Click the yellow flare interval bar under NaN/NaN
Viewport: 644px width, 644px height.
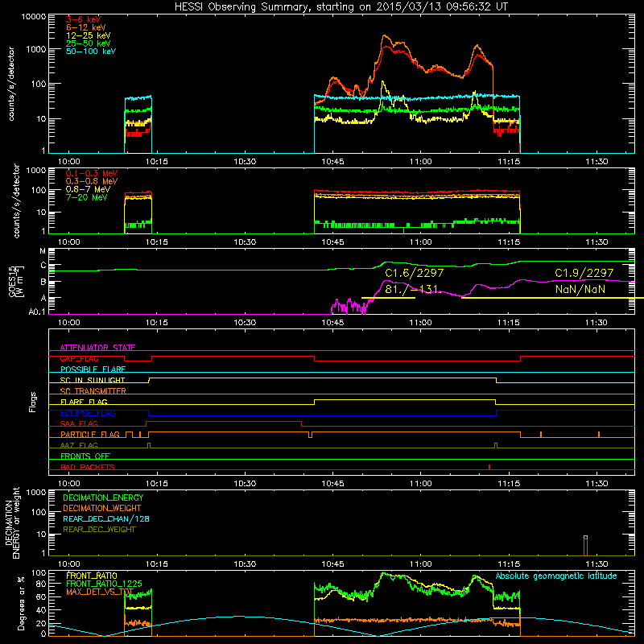coord(552,298)
